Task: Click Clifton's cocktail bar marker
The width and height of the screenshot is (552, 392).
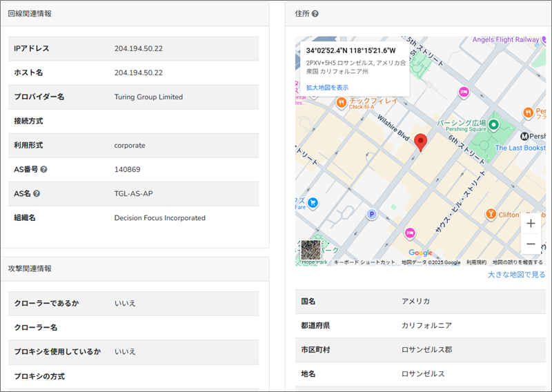Action: click(x=491, y=214)
